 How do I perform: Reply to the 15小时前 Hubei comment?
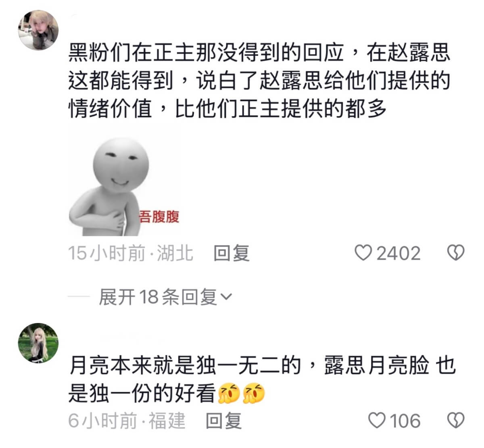click(231, 253)
